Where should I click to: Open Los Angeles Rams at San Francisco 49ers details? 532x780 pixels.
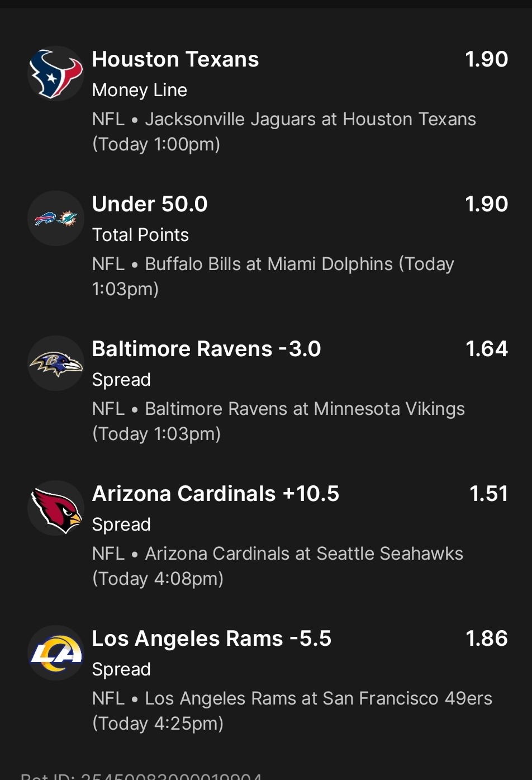(x=292, y=711)
